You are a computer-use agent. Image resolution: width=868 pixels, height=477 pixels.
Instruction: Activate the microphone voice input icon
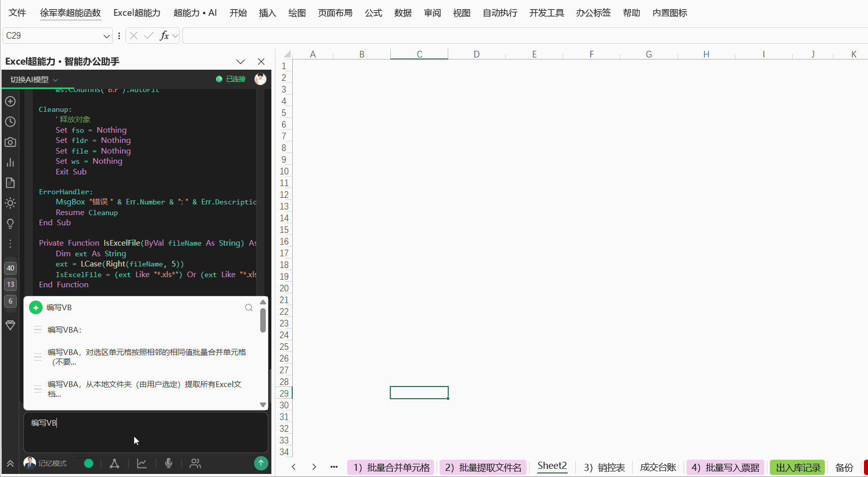tap(169, 463)
